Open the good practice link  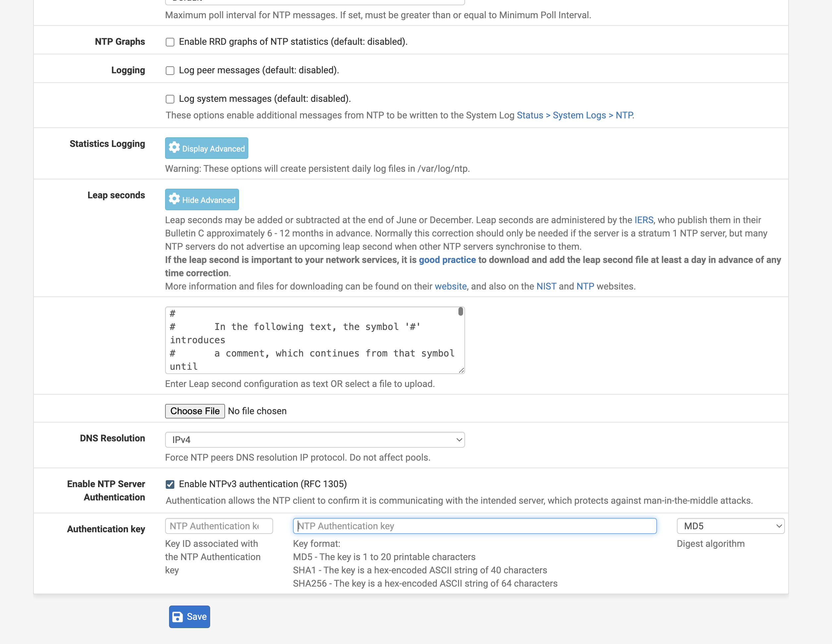(447, 260)
